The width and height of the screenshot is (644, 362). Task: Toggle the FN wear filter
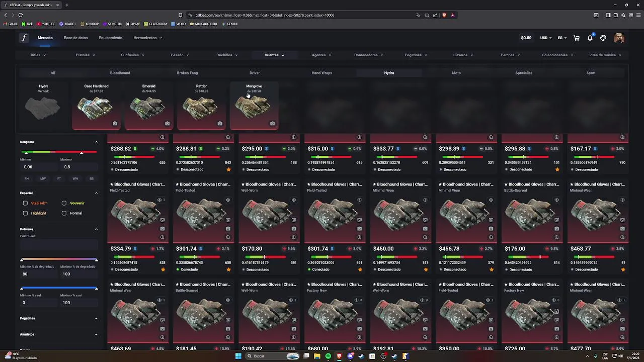[x=27, y=178]
